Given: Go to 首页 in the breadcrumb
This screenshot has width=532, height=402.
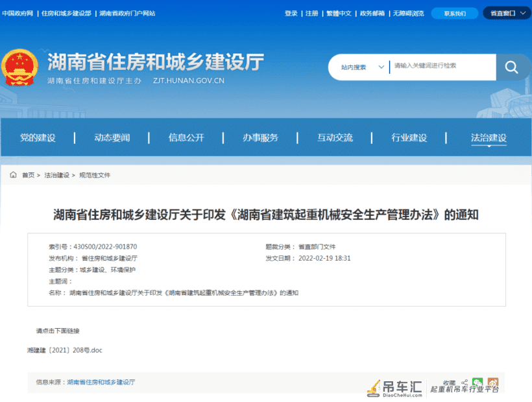Looking at the screenshot, I should coord(28,175).
